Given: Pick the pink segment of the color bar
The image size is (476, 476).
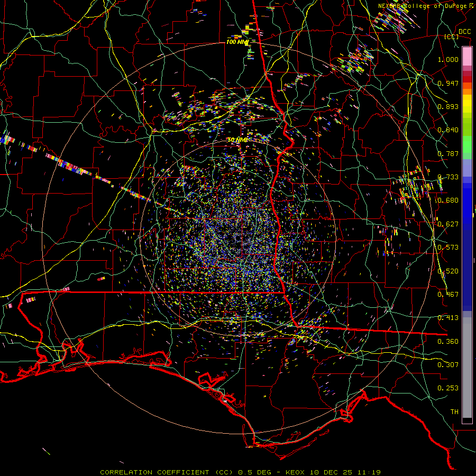Looking at the screenshot, I should 467,57.
